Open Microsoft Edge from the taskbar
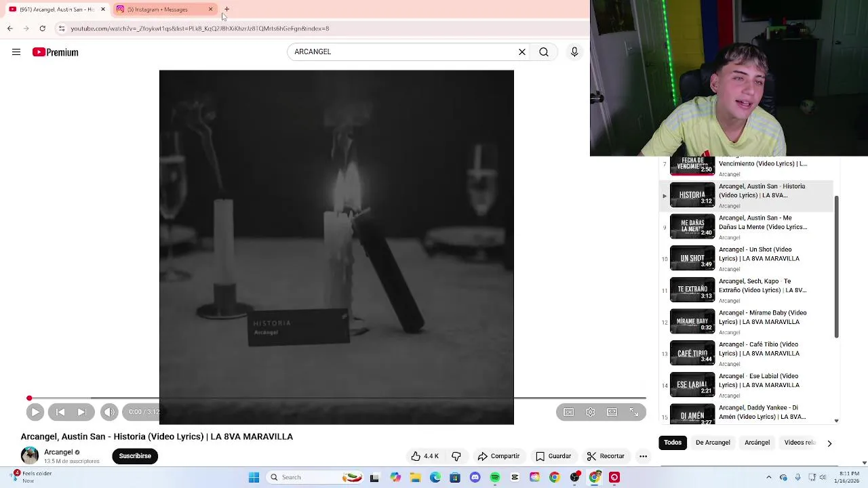This screenshot has height=488, width=868. 435,478
